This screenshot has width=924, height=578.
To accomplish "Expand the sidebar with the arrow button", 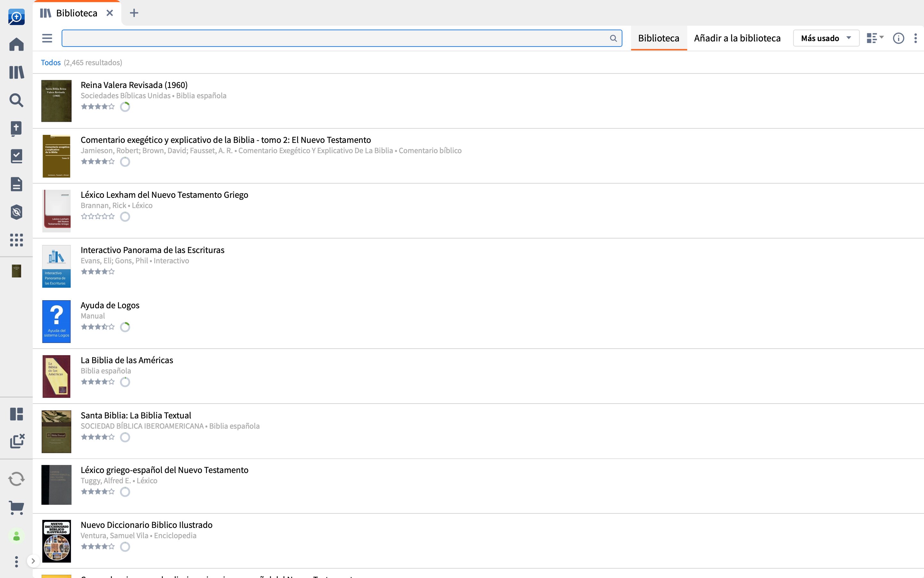I will [33, 561].
